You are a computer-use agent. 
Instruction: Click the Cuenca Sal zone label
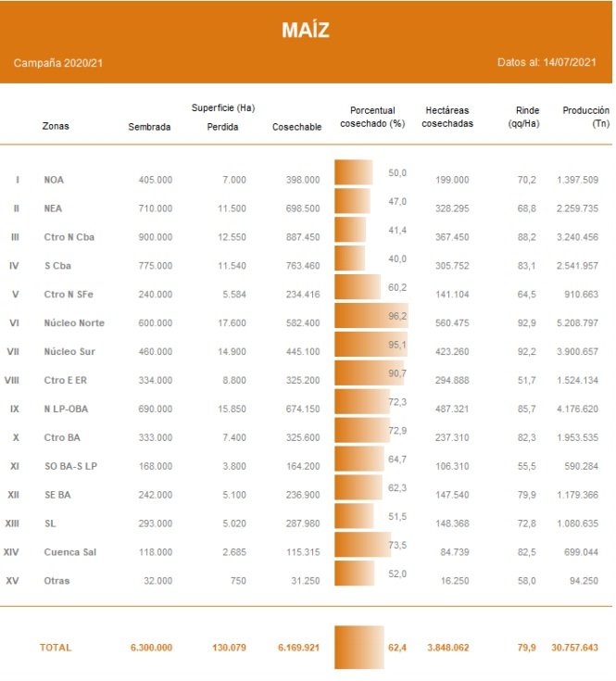coord(69,552)
